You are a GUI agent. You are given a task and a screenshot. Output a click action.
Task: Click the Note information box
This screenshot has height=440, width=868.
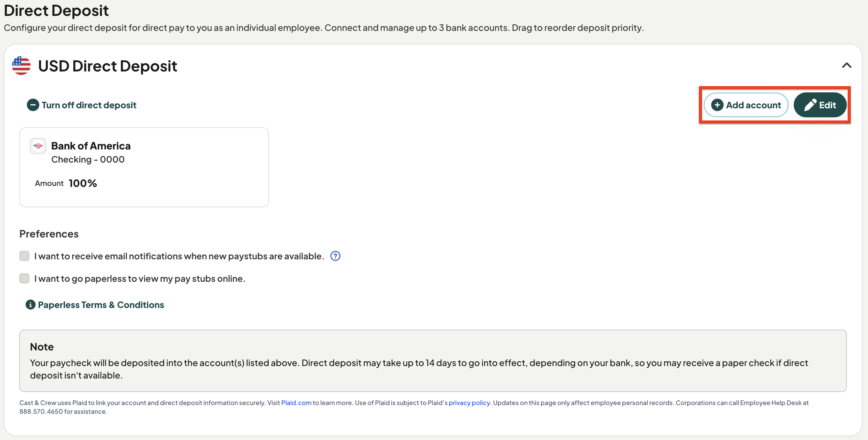(433, 360)
